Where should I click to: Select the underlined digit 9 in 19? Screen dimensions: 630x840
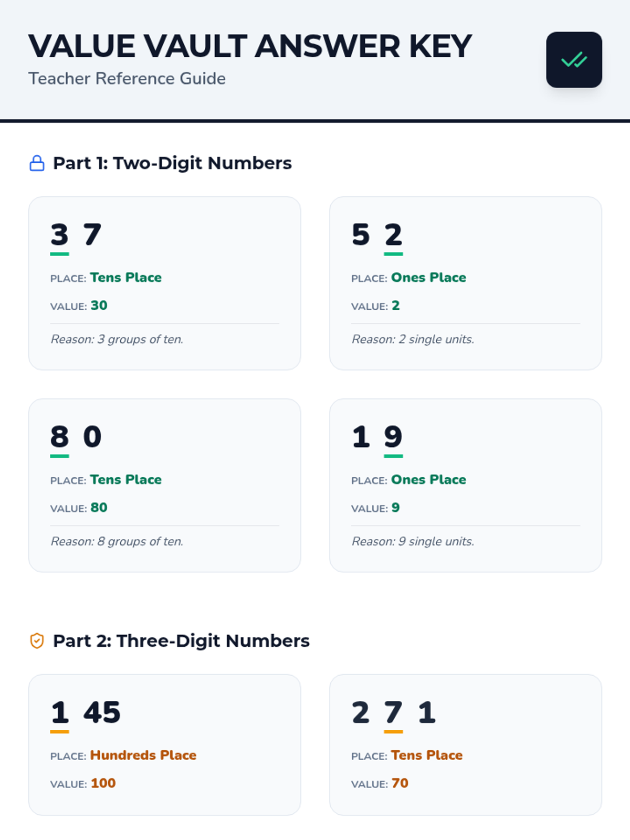393,437
